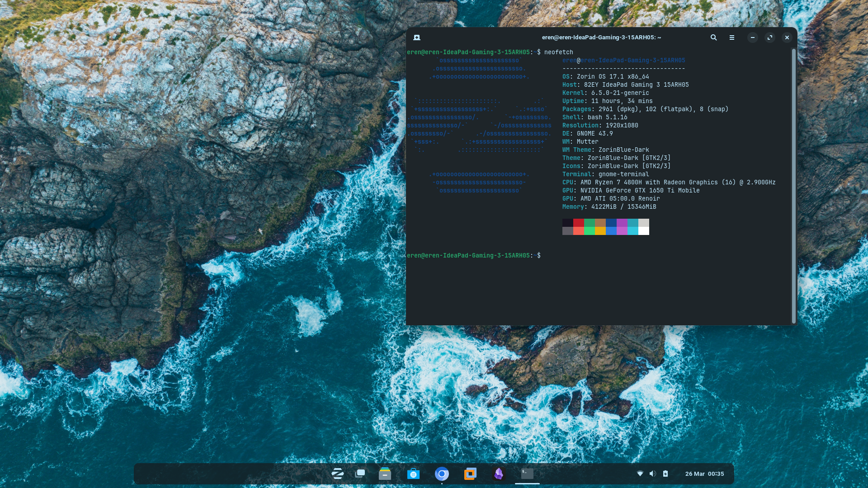Open the Wi-Fi network indicator
This screenshot has height=488, width=868.
640,474
